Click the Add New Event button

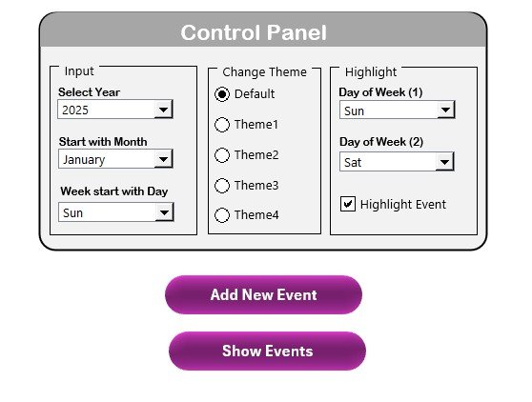[x=264, y=294]
